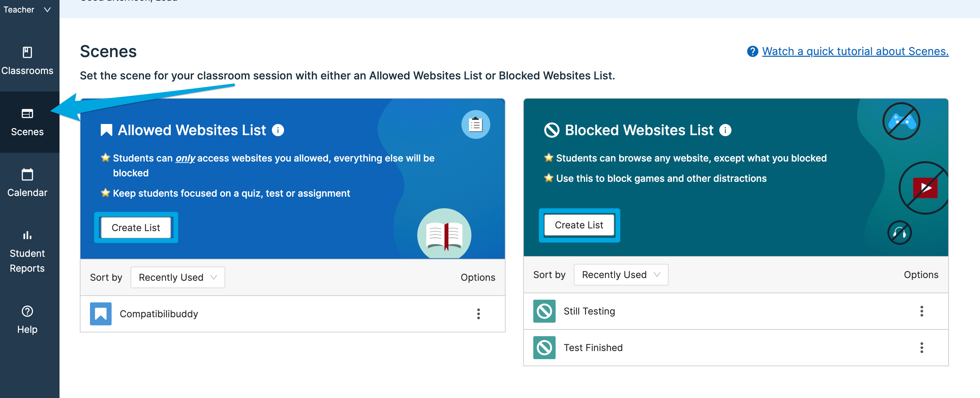Open Allowed list Recently Used sort dropdown
Image resolution: width=980 pixels, height=398 pixels.
[x=178, y=277]
